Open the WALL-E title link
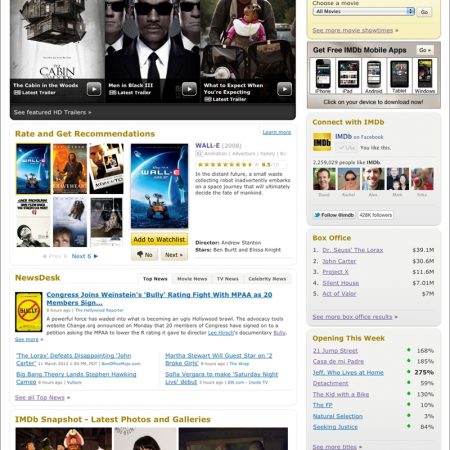450x450 pixels. pos(207,146)
